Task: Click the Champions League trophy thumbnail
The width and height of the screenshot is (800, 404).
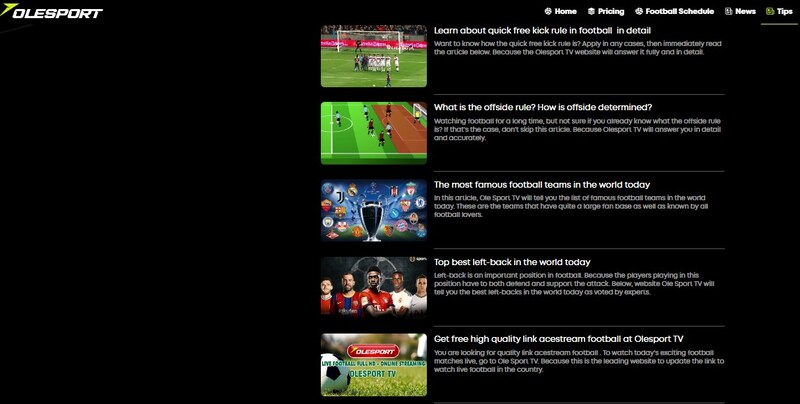Action: 374,210
